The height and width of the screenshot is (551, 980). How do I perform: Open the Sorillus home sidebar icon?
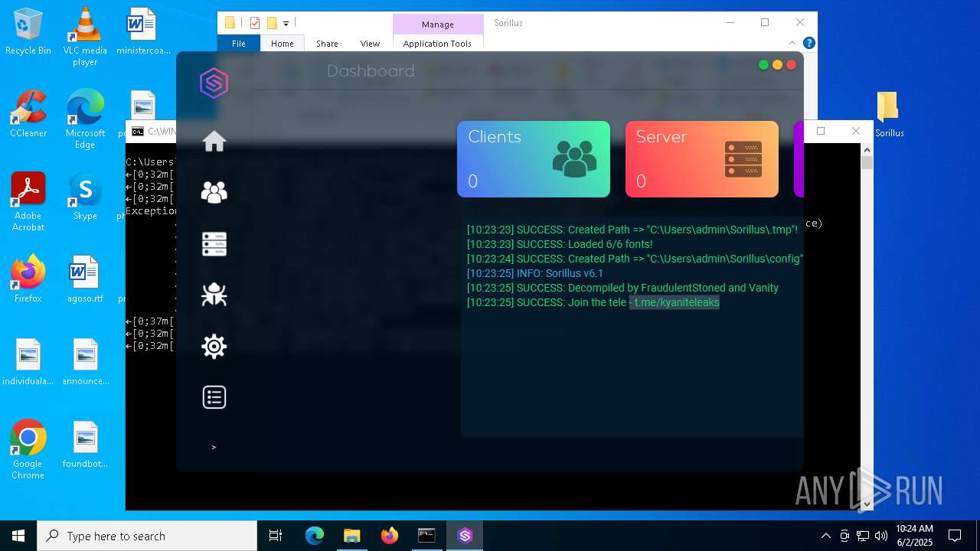tap(214, 142)
